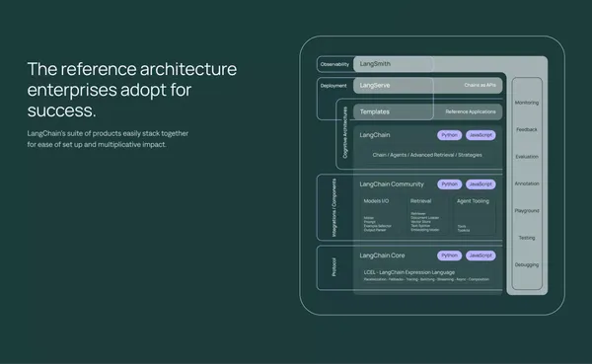Click the 'Chains as APIs' text

click(x=480, y=86)
